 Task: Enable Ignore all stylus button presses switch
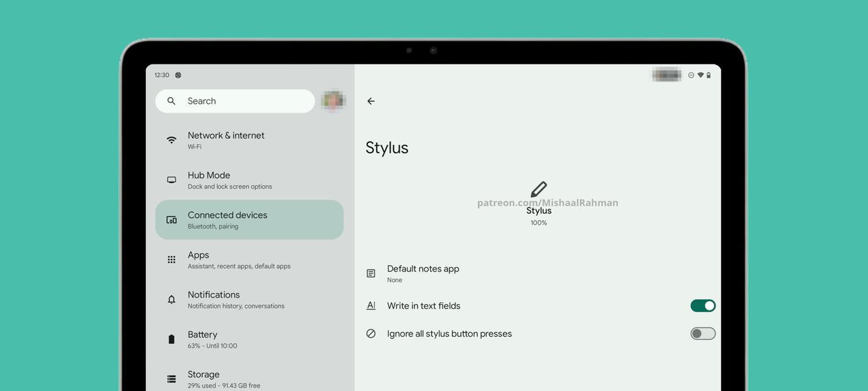pos(703,334)
